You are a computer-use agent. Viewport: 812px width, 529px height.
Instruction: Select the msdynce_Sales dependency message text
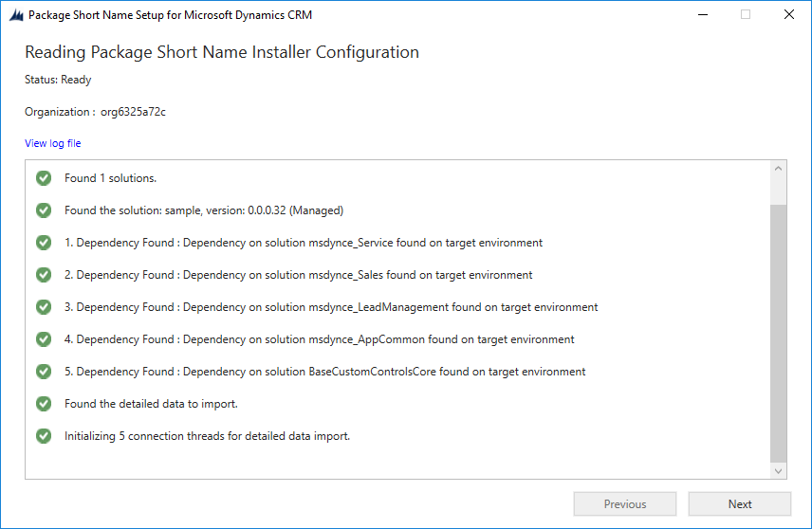pos(298,275)
